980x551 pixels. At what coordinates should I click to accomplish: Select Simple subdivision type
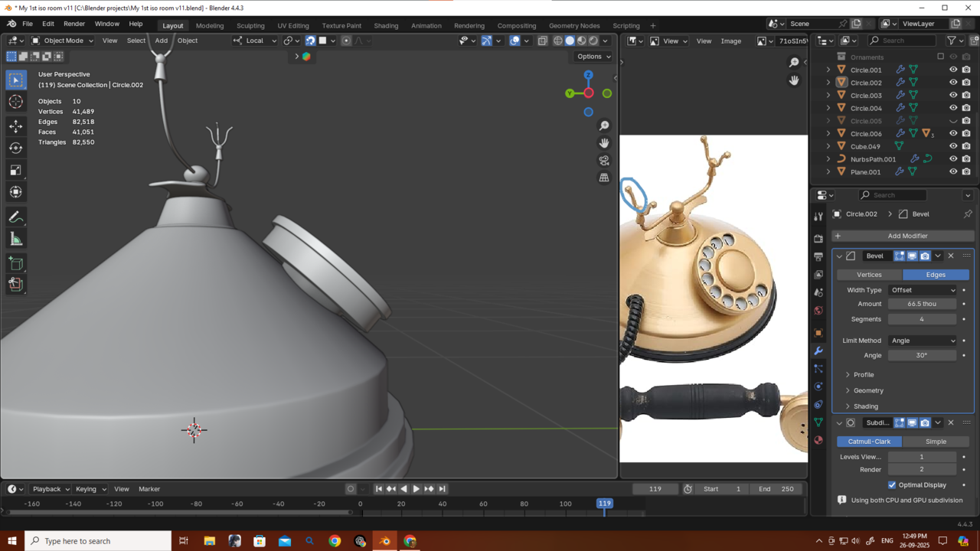tap(936, 442)
